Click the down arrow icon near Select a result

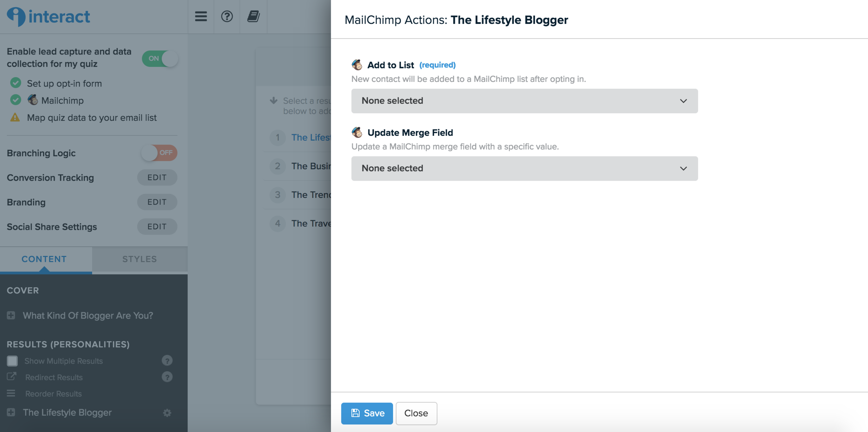point(274,100)
